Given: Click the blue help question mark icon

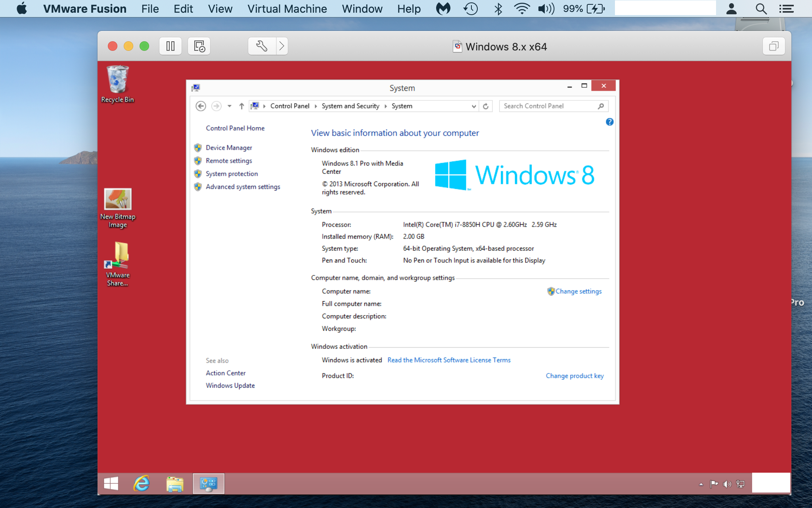Looking at the screenshot, I should click(609, 122).
